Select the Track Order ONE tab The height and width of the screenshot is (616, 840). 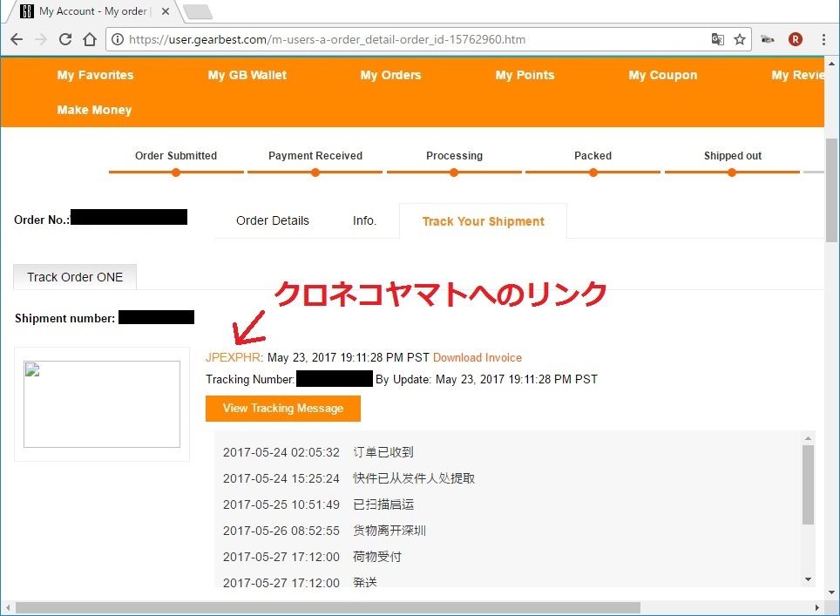pos(75,277)
